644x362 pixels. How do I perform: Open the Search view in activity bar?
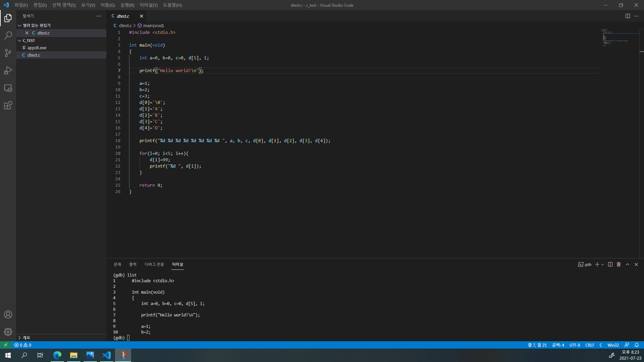point(8,35)
